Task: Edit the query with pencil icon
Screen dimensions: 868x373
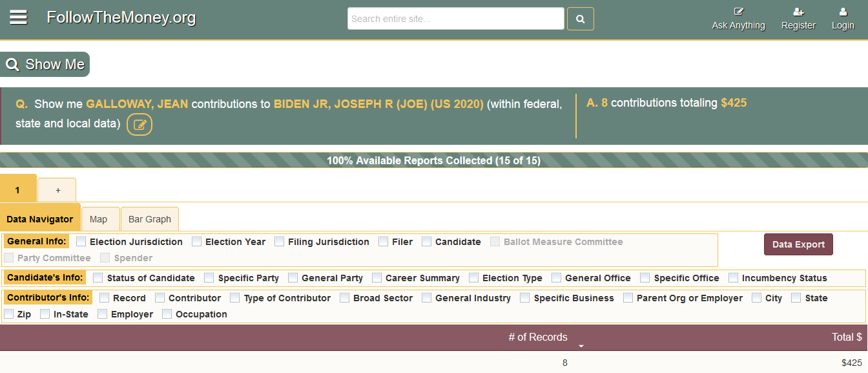Action: tap(139, 124)
